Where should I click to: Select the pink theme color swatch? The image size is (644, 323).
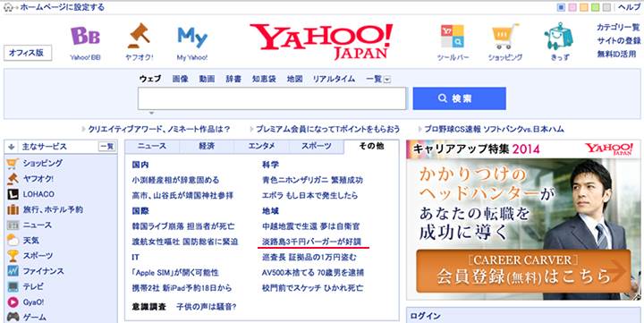click(x=572, y=7)
